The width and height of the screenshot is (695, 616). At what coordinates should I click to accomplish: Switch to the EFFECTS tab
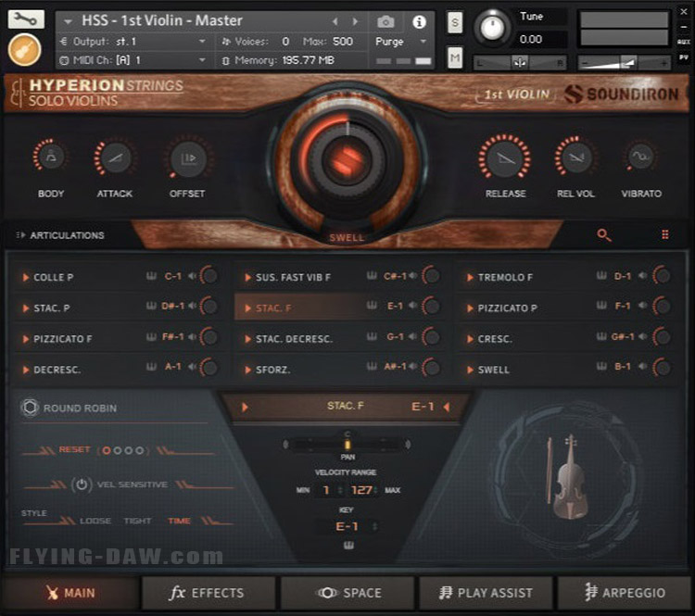pos(208,593)
